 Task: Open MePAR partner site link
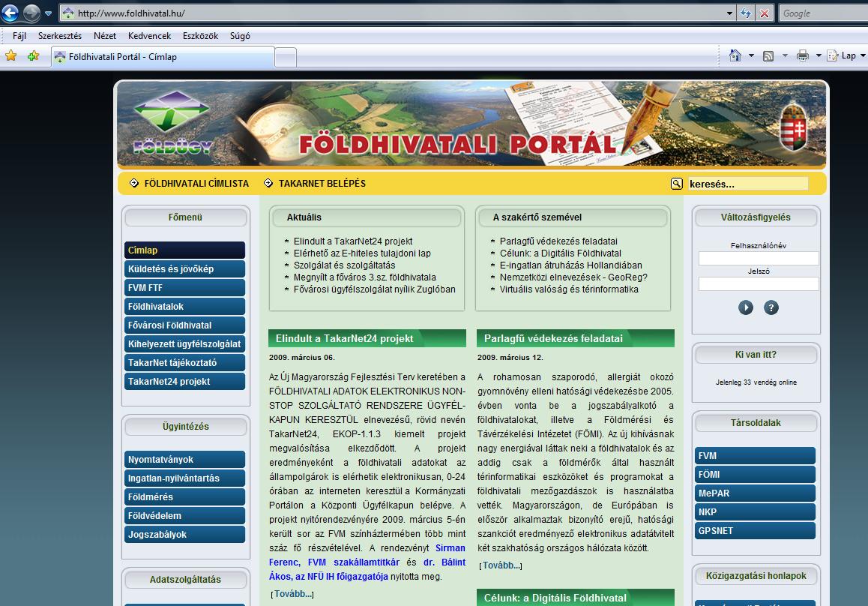coord(755,493)
